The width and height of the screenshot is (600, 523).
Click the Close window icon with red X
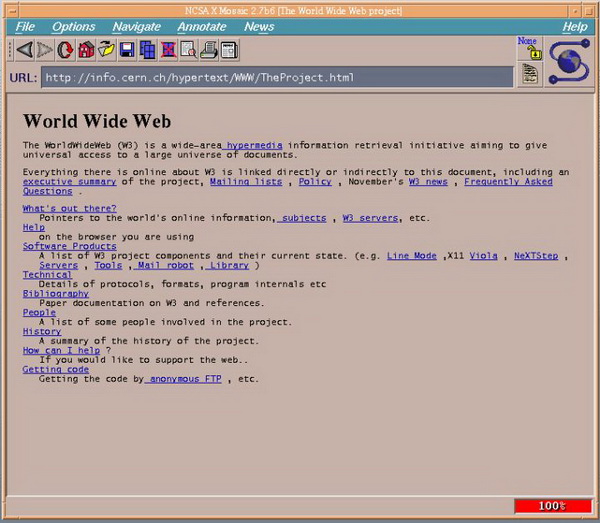tap(168, 49)
